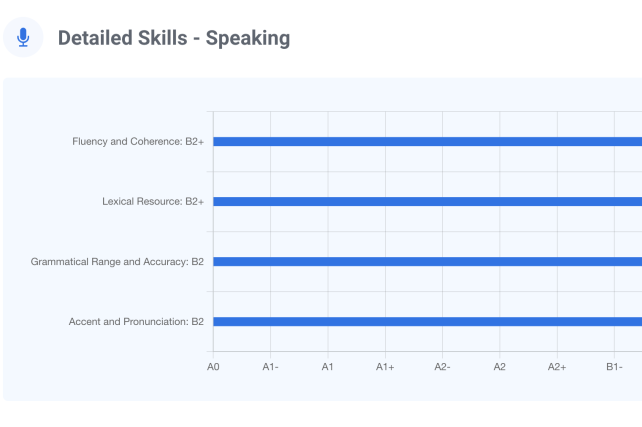642x427 pixels.
Task: Select the Lexical Resource: B2+ label
Action: [x=153, y=202]
